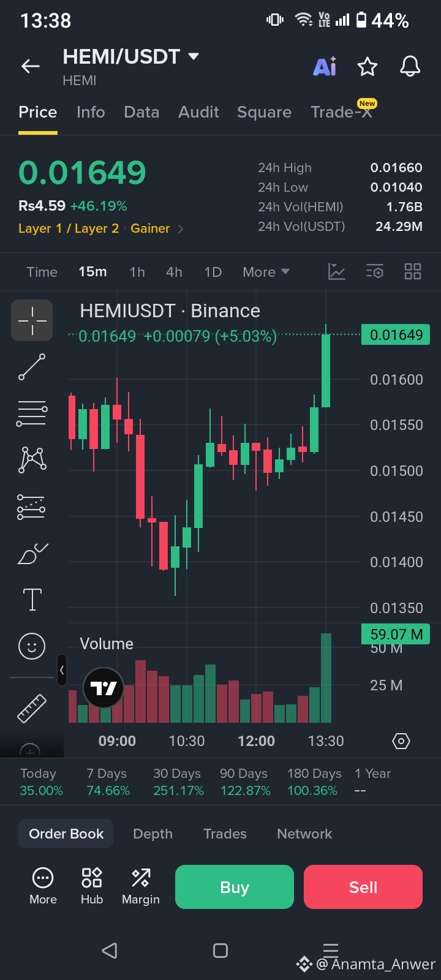Image resolution: width=441 pixels, height=980 pixels.
Task: Tap the red Sell button
Action: point(363,887)
